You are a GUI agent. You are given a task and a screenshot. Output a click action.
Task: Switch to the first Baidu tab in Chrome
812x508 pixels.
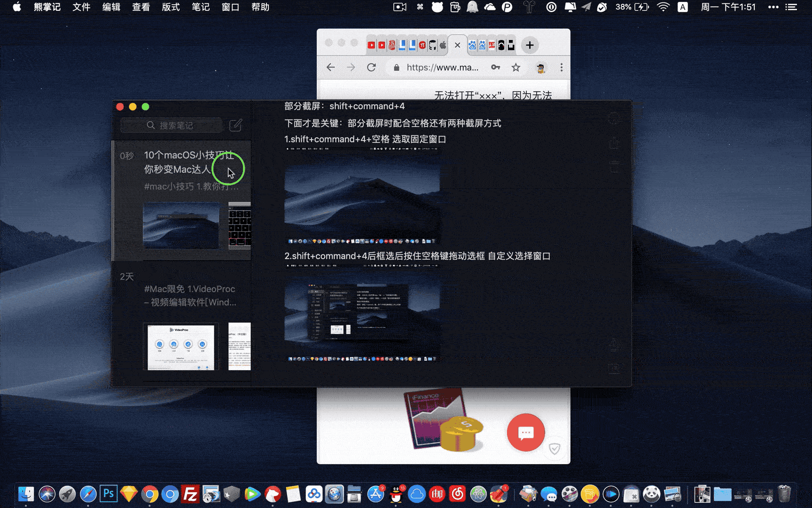(472, 45)
